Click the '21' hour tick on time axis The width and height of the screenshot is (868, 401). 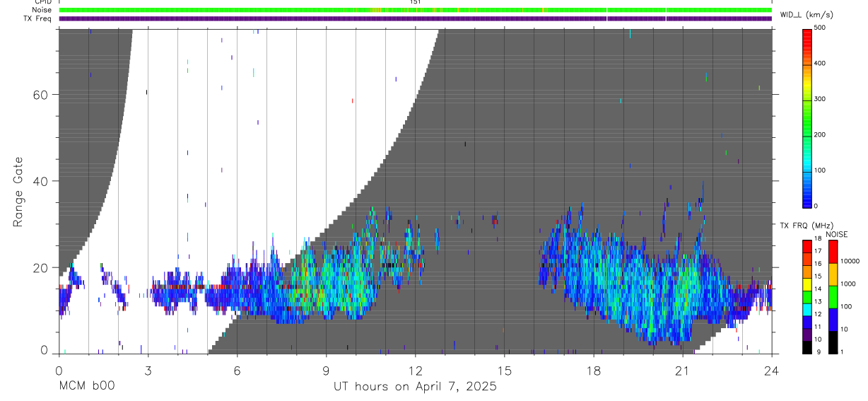coord(683,370)
